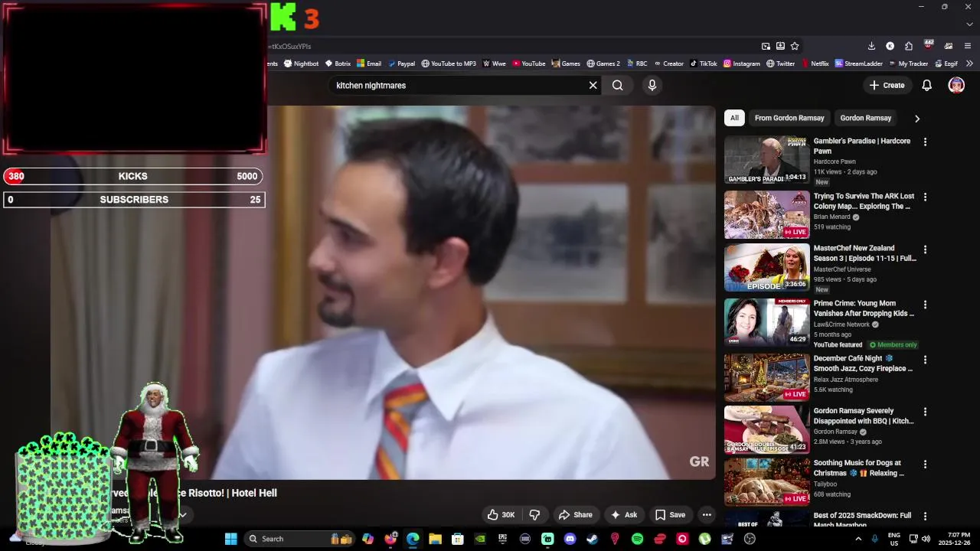Open Nightbot bookmark
Viewport: 980px width, 551px height.
[x=301, y=64]
